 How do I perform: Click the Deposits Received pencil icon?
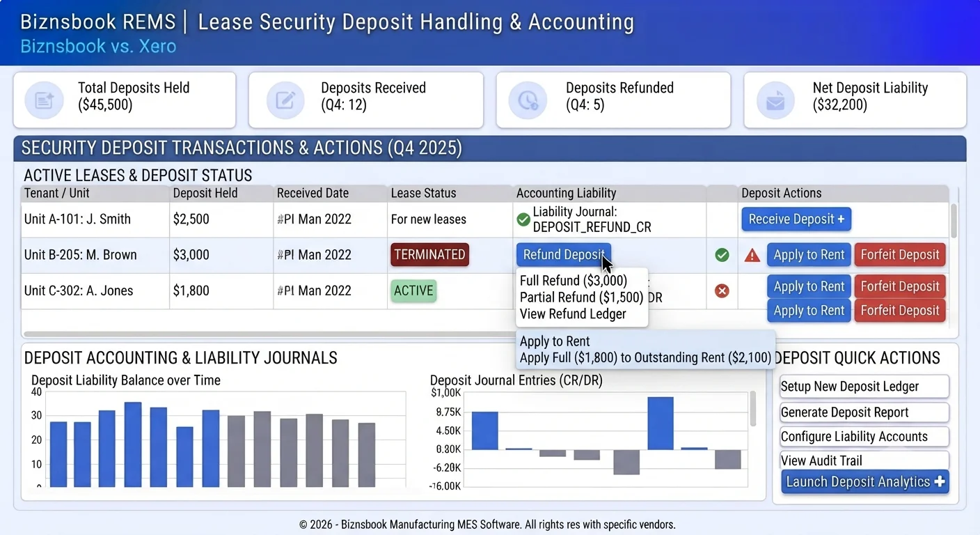[x=285, y=100]
